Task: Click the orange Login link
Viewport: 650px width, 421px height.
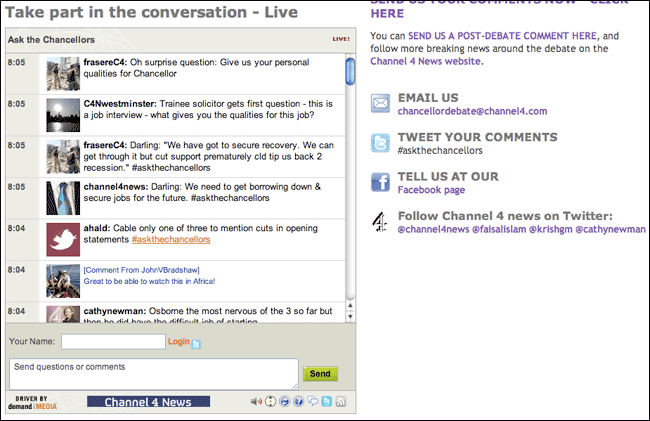Action: (x=179, y=341)
